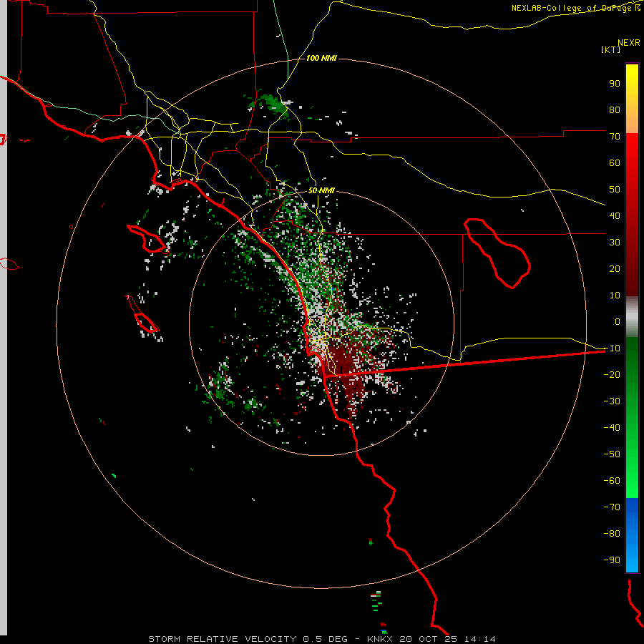Select the 0 value on velocity scale
Viewport: 644px width, 644px height.
[x=618, y=321]
